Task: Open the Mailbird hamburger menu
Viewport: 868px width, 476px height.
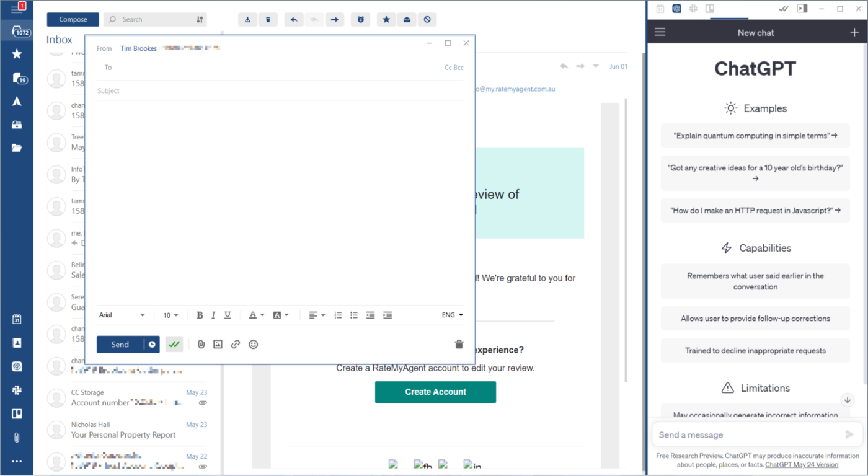Action: pyautogui.click(x=17, y=9)
